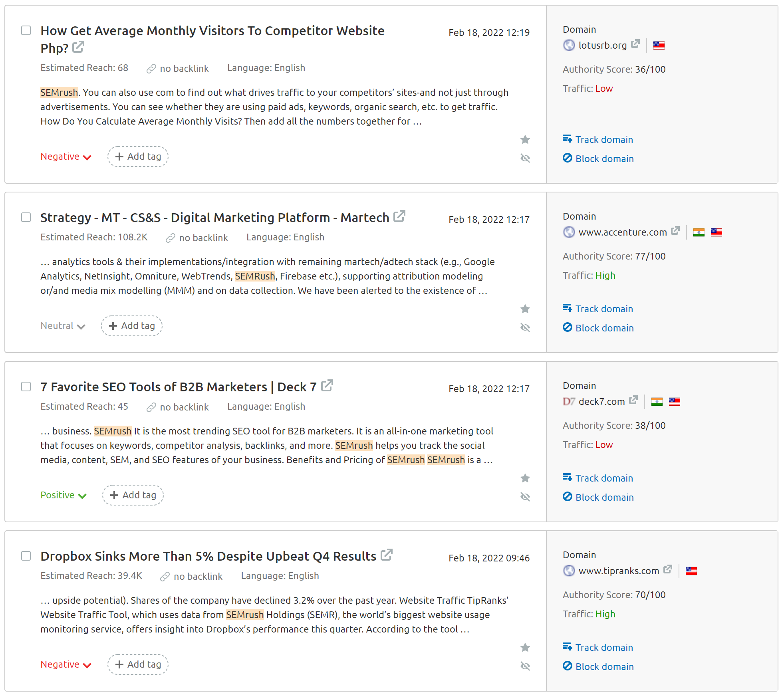Click the globe favicon beside lotusrb.org
Viewport: 784px width, 696px height.
[x=569, y=45]
